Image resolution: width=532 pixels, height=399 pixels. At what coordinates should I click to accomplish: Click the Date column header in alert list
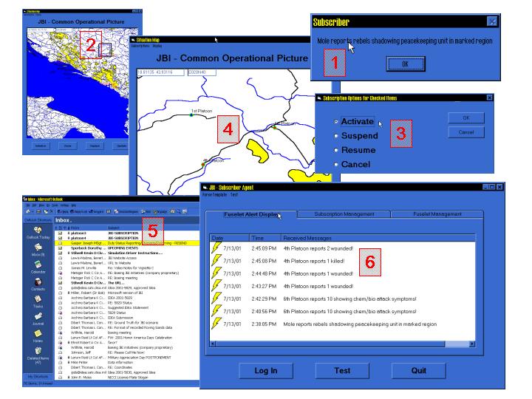(x=230, y=238)
